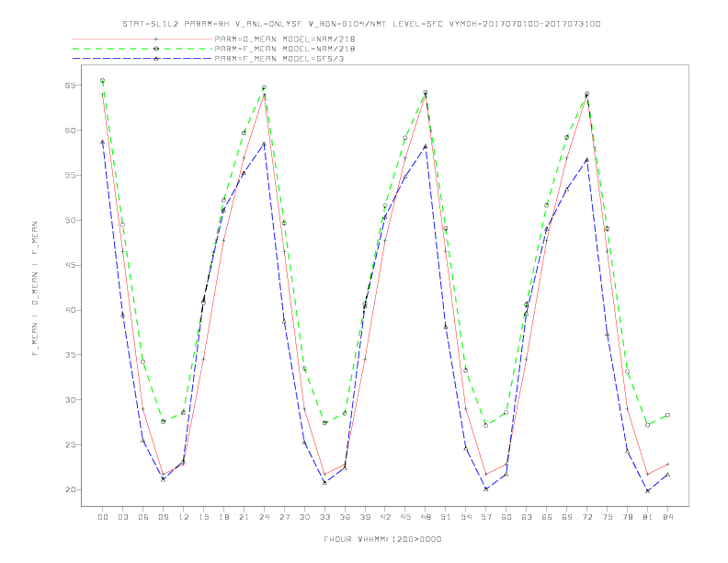Click the blue triangle marker in the legend

(156, 59)
